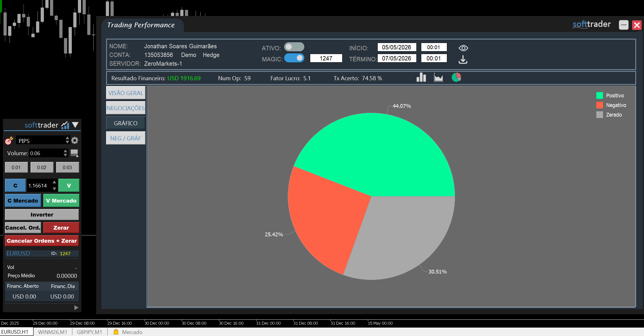The image size is (644, 336).
Task: Open settings gear next to PIPS
Action: click(75, 141)
